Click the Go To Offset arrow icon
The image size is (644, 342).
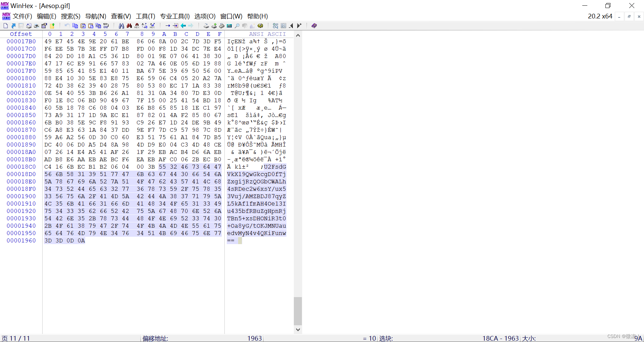(168, 25)
